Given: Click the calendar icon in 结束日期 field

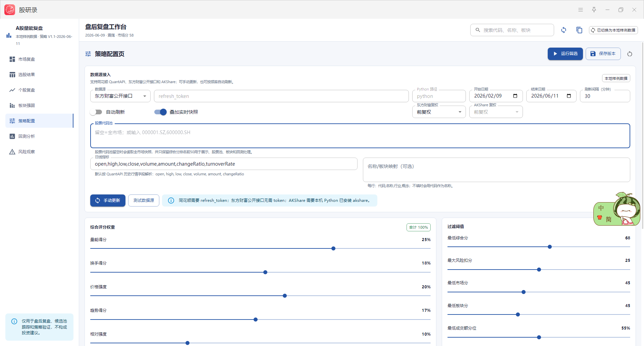Looking at the screenshot, I should point(569,96).
